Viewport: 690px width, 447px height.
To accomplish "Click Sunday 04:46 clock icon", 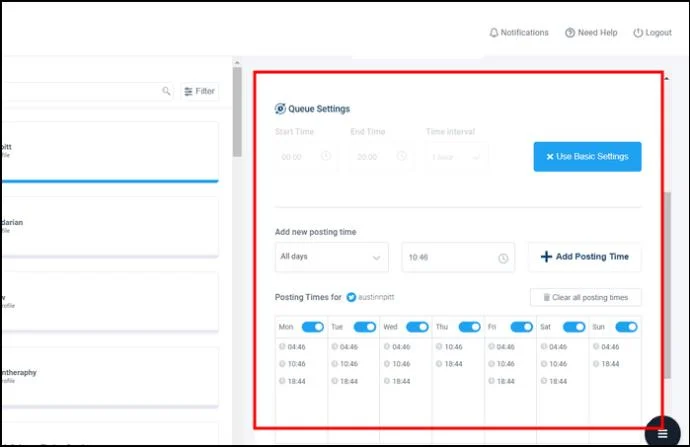I will [596, 347].
